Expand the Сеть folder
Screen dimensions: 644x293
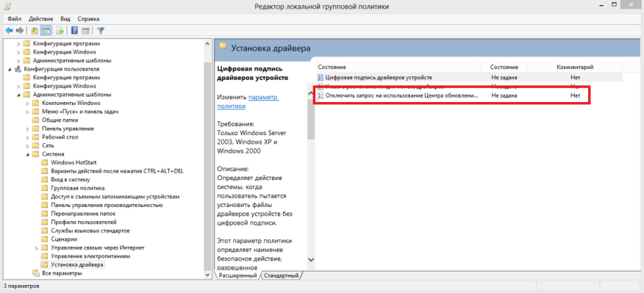click(27, 145)
